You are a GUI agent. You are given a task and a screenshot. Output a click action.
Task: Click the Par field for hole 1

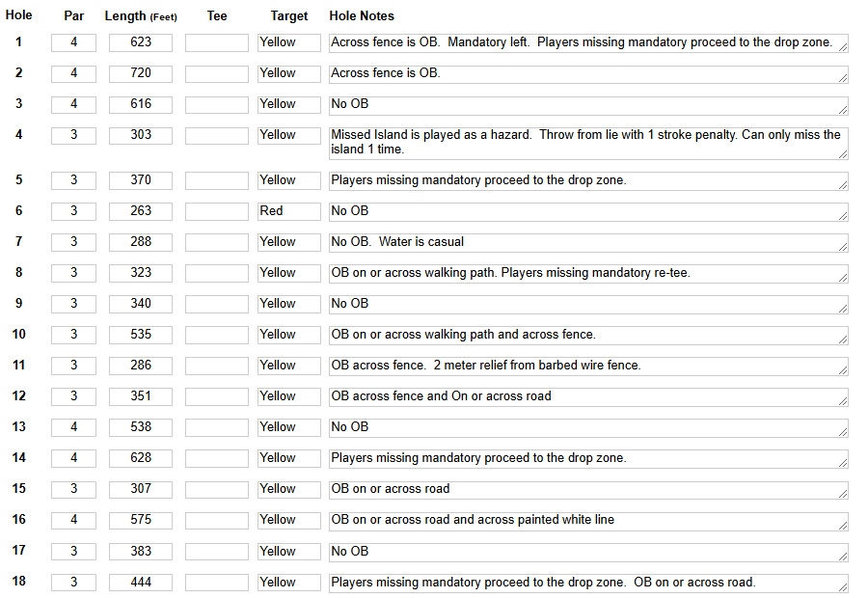[x=73, y=42]
